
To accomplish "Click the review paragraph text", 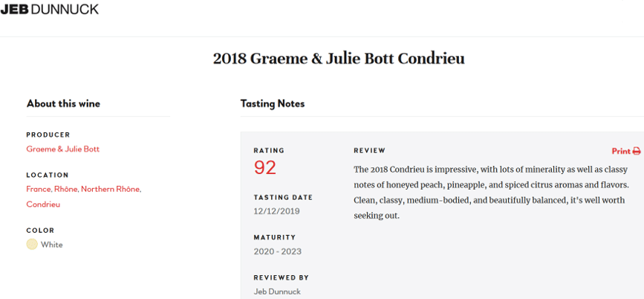I will (x=490, y=193).
